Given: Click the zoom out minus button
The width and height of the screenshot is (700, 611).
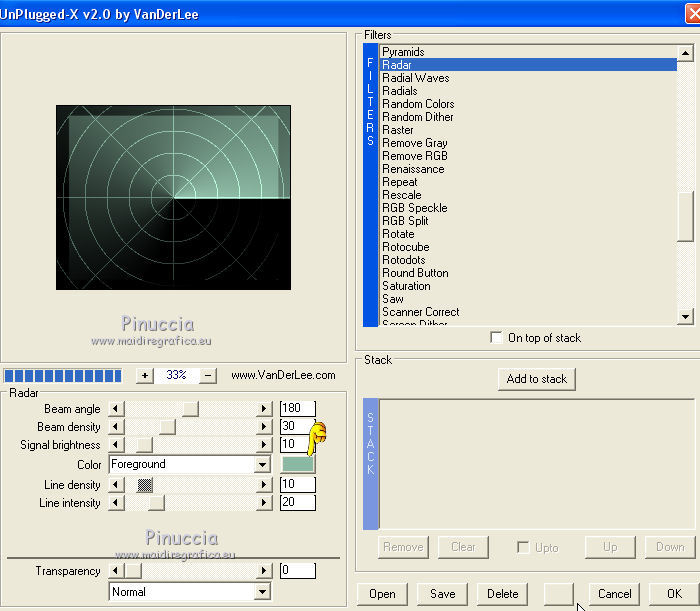Looking at the screenshot, I should (x=208, y=375).
